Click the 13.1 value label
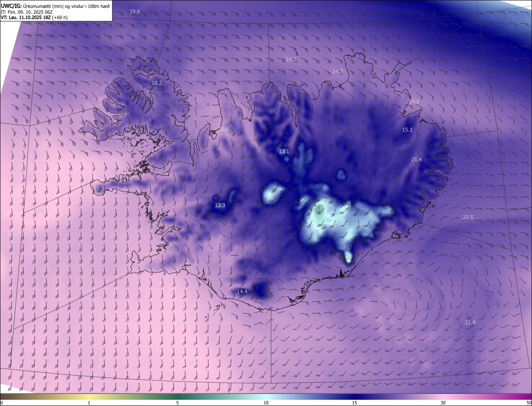532x406 pixels. (284, 152)
